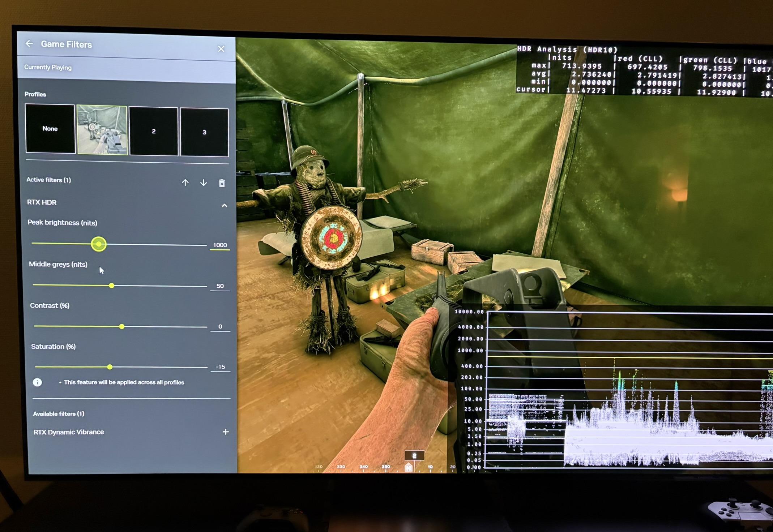
Task: Click the max nits value 713.9395
Action: tap(582, 66)
